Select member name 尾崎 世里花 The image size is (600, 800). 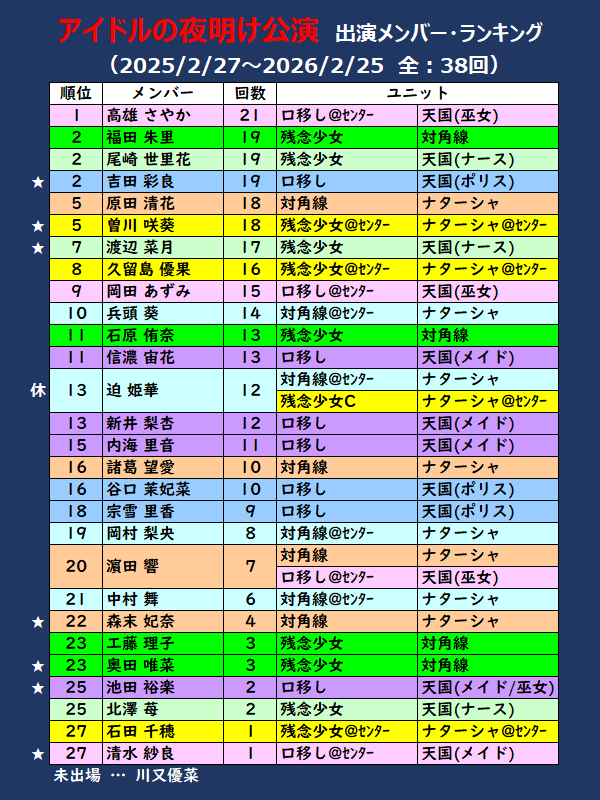(148, 160)
